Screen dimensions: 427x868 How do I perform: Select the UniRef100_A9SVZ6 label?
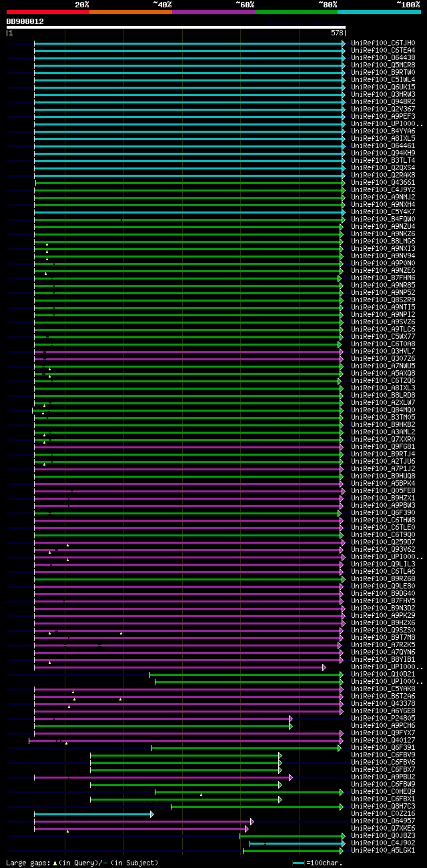pos(383,322)
